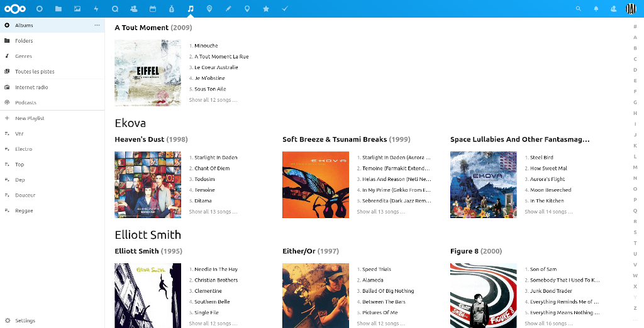Expand Show all 16 songs for Figure 8

point(548,324)
